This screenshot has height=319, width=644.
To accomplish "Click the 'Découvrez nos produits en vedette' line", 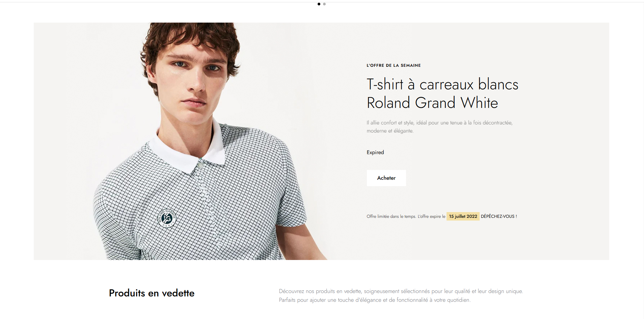I will [401, 291].
